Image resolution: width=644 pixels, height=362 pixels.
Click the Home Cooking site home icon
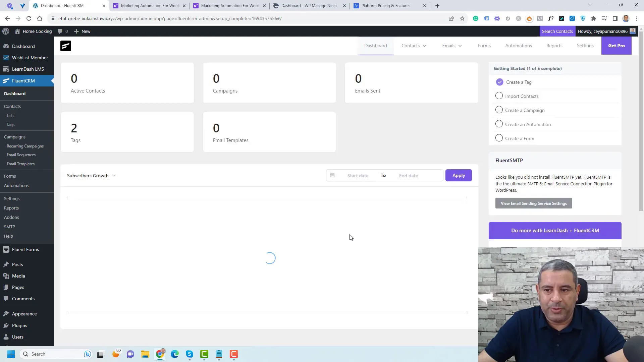point(17,31)
